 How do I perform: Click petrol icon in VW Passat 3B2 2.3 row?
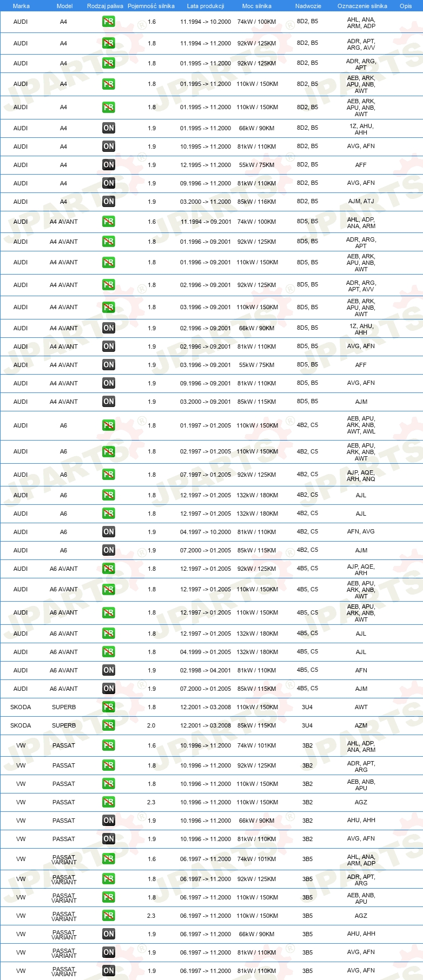pos(109,802)
